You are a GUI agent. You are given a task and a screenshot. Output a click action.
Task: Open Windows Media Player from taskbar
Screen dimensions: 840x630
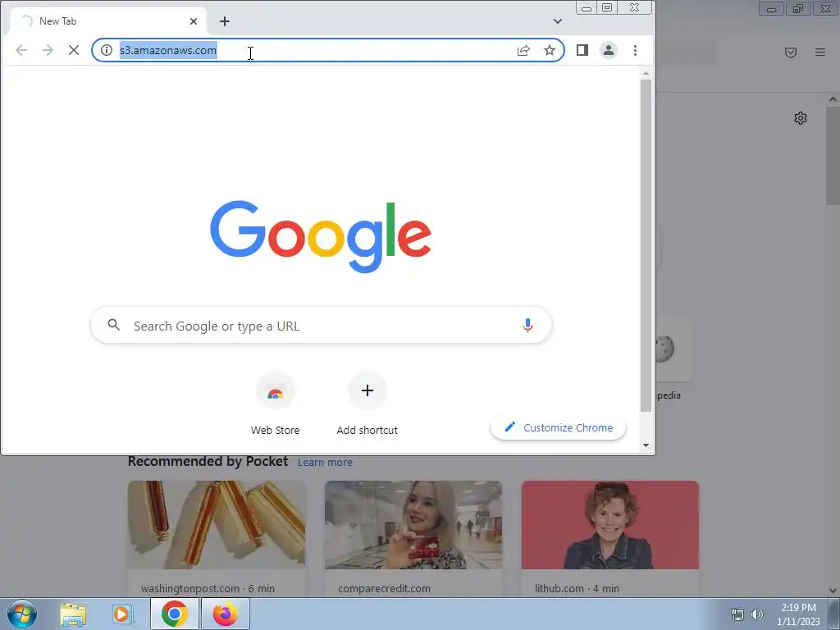click(122, 614)
